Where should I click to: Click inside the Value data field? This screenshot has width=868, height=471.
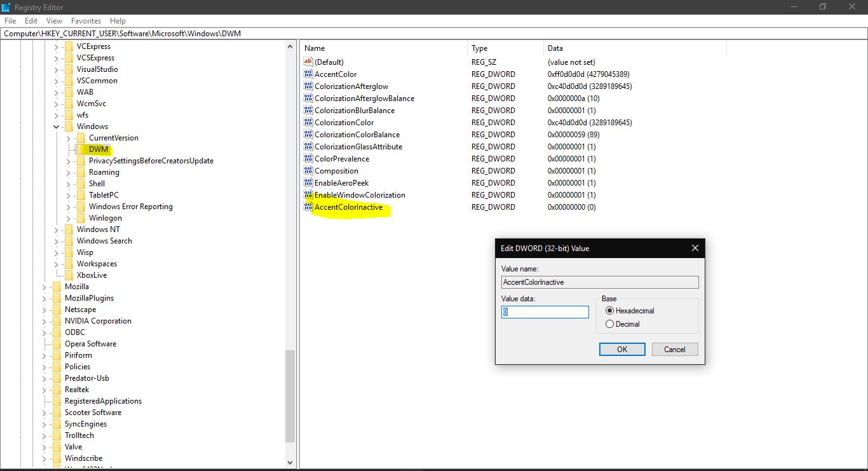(x=544, y=311)
